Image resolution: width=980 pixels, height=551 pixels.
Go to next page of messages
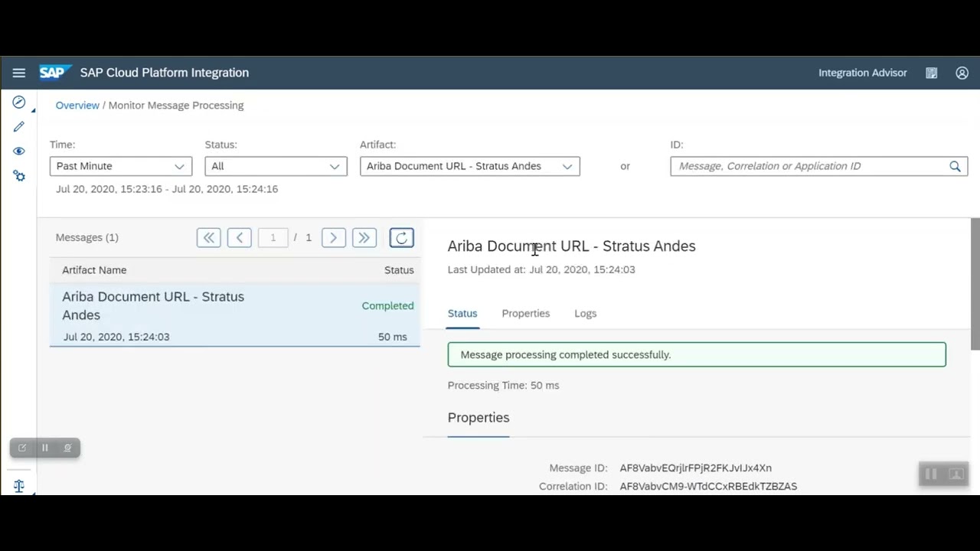click(334, 238)
